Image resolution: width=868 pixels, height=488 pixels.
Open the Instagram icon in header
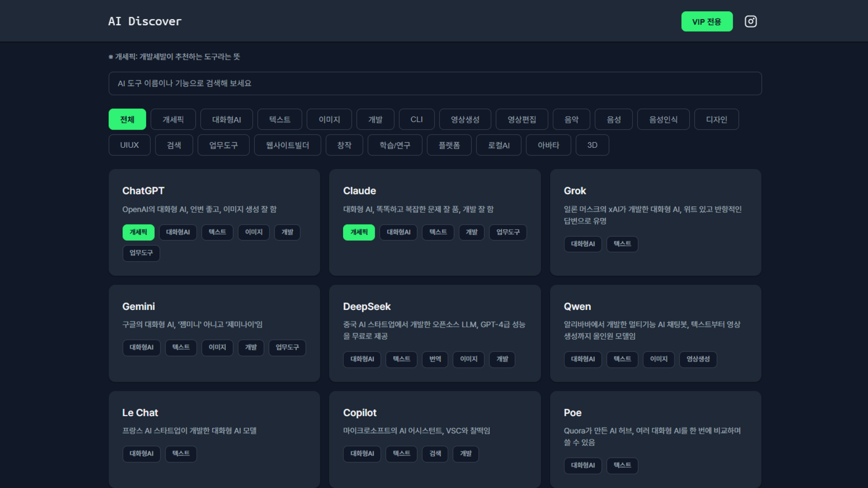coord(750,21)
